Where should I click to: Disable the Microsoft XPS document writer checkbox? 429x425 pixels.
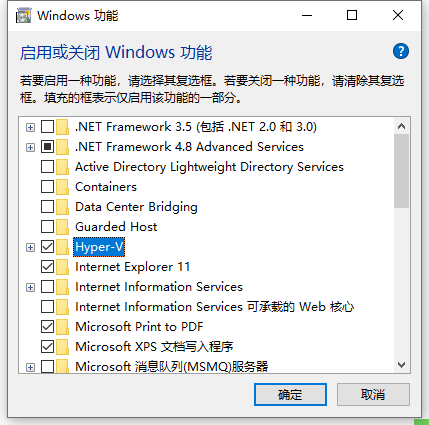[47, 347]
